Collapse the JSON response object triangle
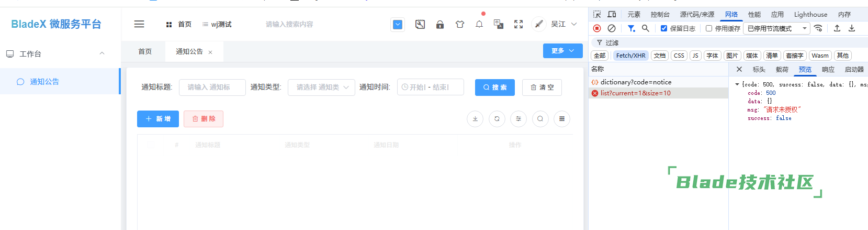The height and width of the screenshot is (230, 868). [x=737, y=84]
